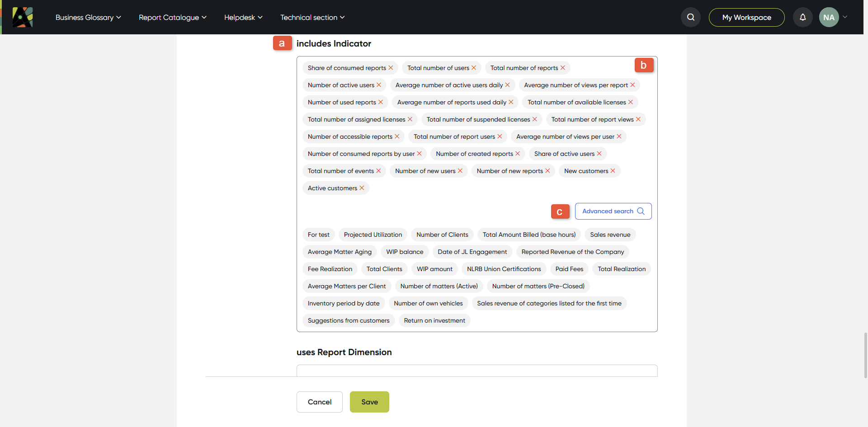Save the form changes
This screenshot has height=427, width=868.
coord(369,402)
